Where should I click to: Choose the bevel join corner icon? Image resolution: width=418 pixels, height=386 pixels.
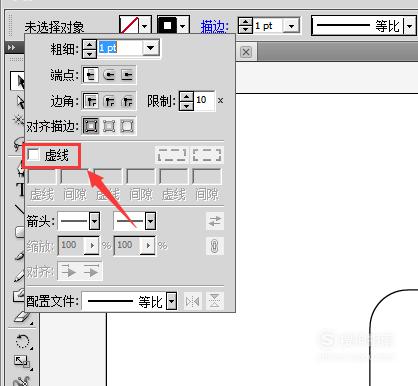[127, 100]
